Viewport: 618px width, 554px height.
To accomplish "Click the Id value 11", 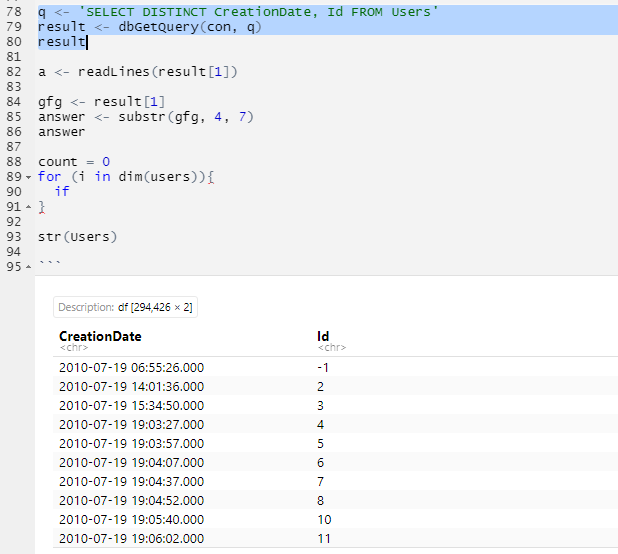I will (x=324, y=539).
